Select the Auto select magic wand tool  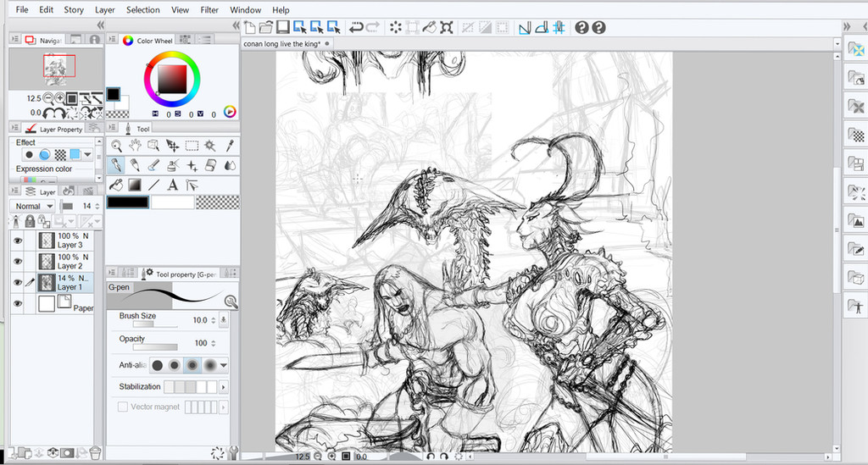pos(210,146)
